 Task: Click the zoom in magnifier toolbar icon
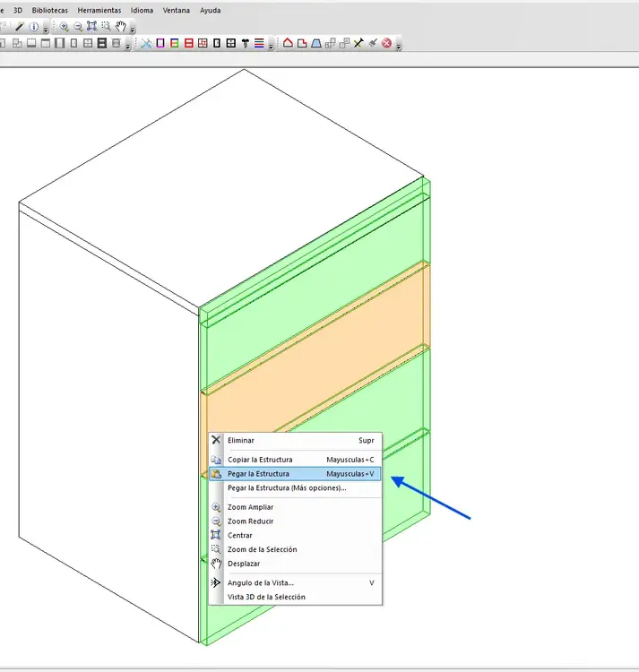(x=65, y=27)
